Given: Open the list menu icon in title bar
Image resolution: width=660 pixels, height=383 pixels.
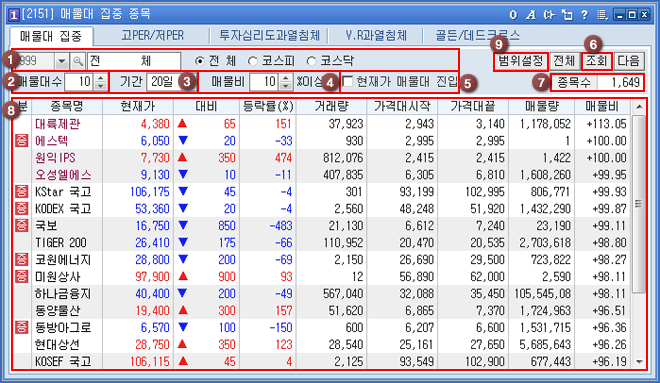Looking at the screenshot, I should [602, 15].
